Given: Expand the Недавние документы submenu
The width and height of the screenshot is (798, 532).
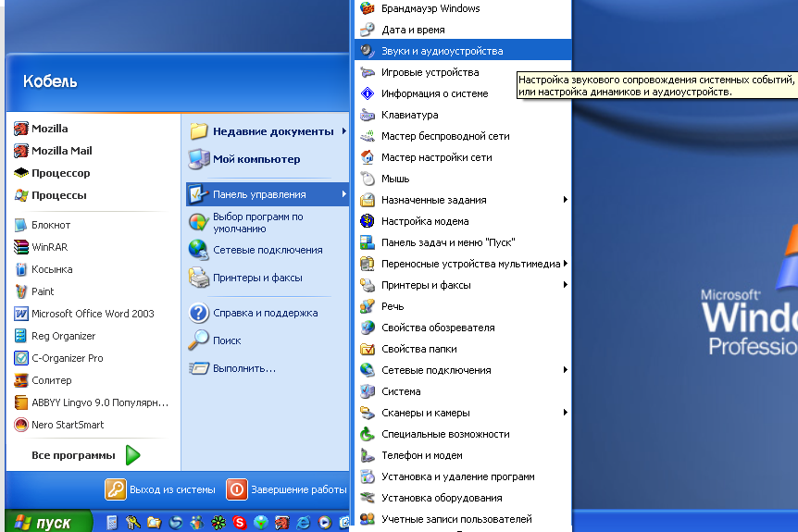Looking at the screenshot, I should 268,131.
